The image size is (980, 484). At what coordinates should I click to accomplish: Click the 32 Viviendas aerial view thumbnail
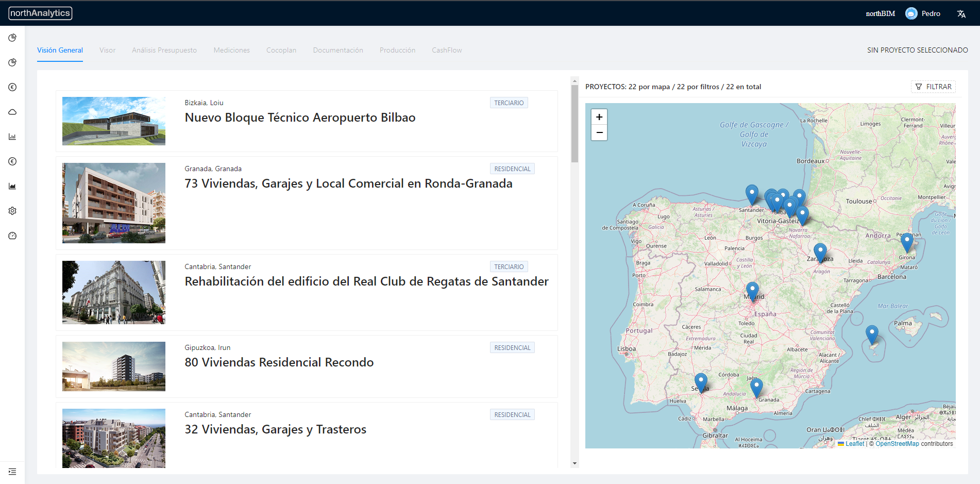114,438
